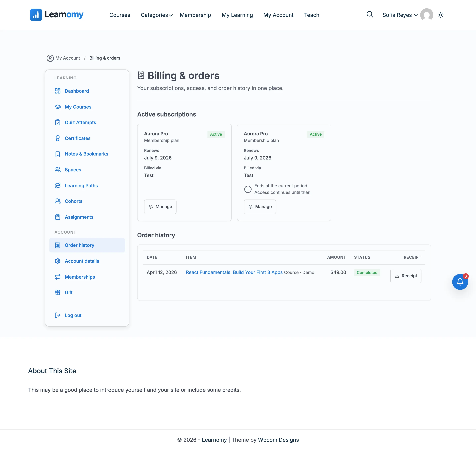Open the search magnifier icon
The height and width of the screenshot is (450, 476).
[370, 15]
